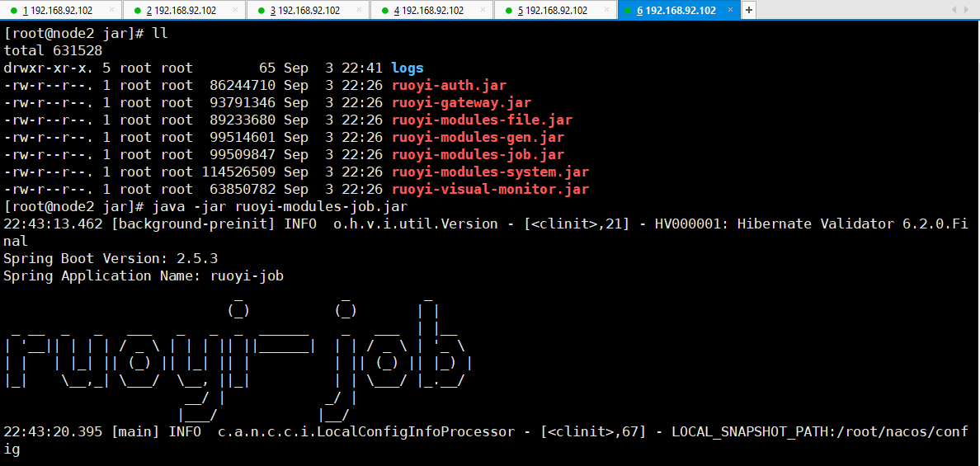
Task: Close session tab 4 with its X
Action: [483, 11]
